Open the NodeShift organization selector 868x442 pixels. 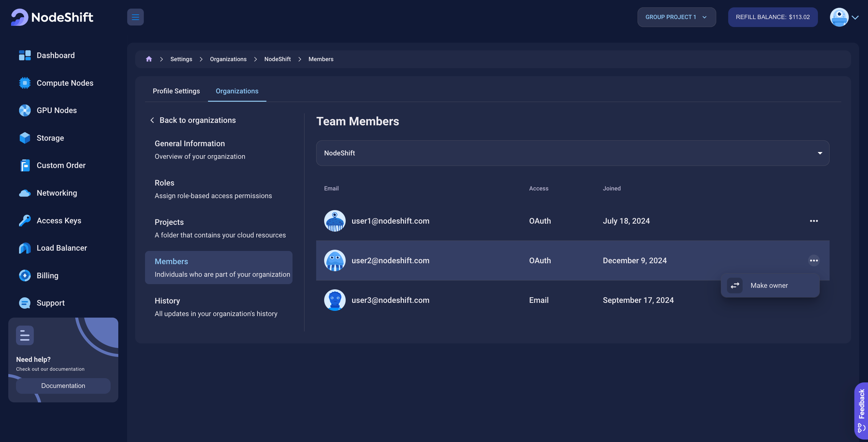point(572,153)
